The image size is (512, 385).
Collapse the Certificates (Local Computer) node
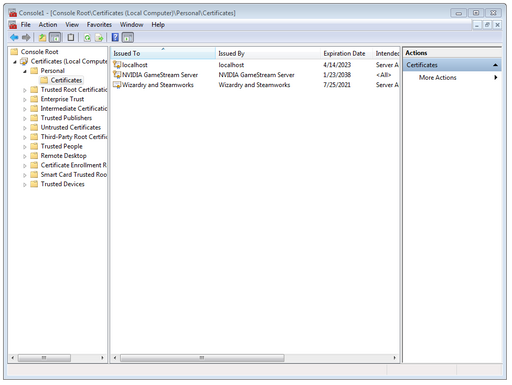point(15,62)
